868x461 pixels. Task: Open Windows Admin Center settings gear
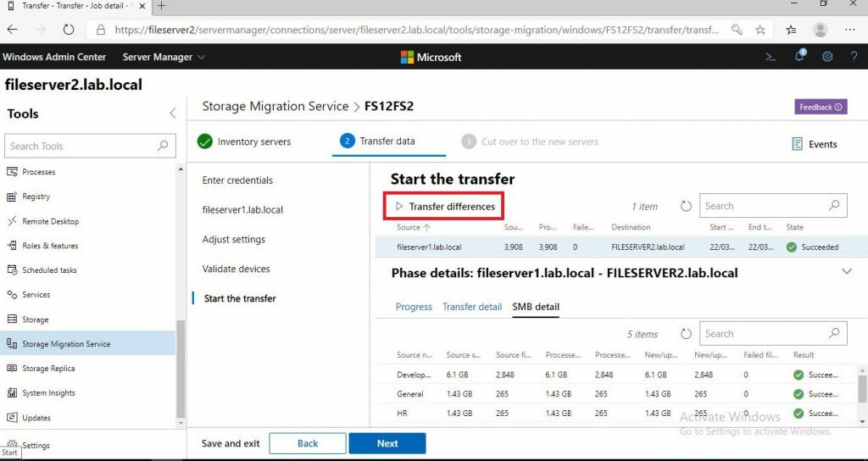tap(827, 57)
